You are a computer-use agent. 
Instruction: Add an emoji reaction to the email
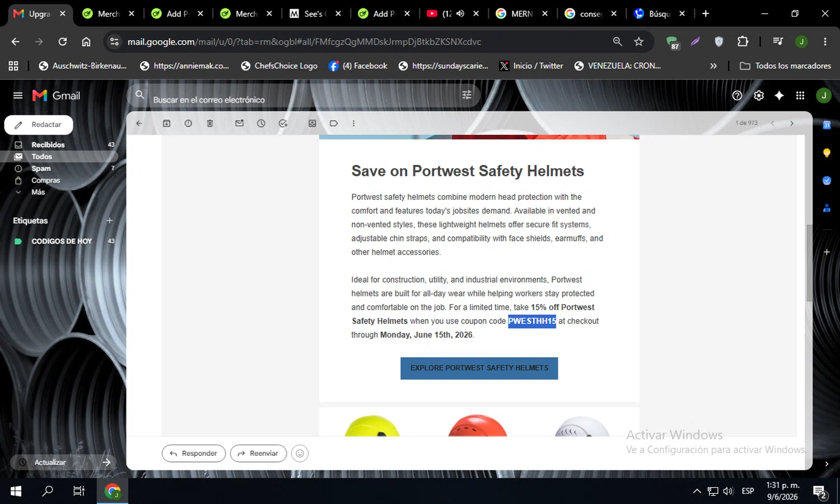pos(300,453)
